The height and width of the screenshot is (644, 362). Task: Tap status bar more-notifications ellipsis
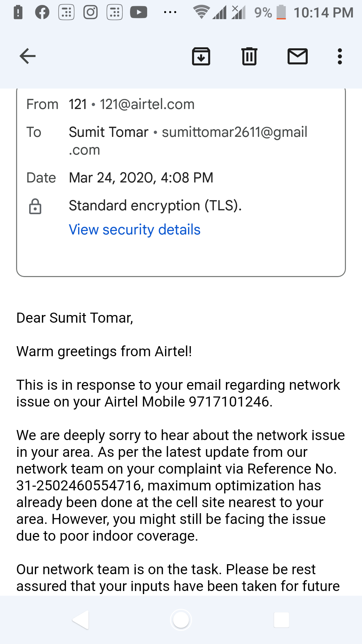[x=170, y=12]
